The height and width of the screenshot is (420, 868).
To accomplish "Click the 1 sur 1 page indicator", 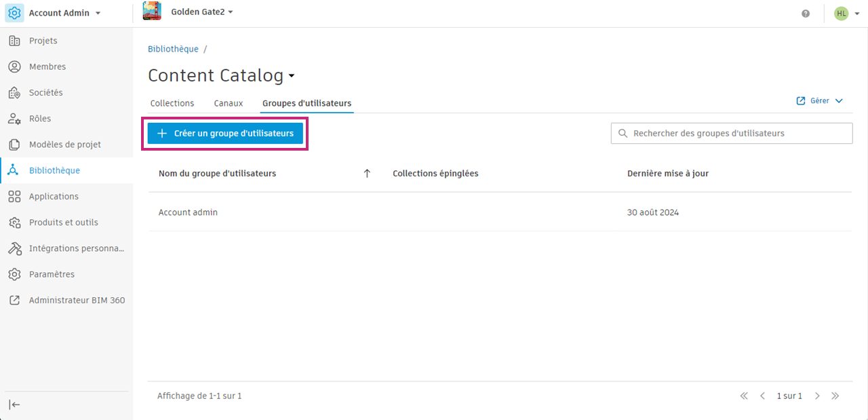I will 789,396.
